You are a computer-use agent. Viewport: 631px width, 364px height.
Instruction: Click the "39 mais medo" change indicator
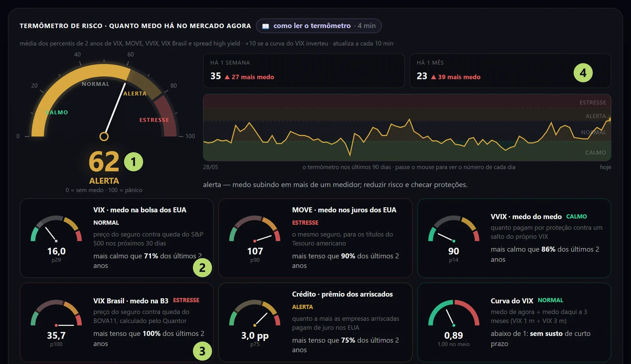click(x=456, y=77)
